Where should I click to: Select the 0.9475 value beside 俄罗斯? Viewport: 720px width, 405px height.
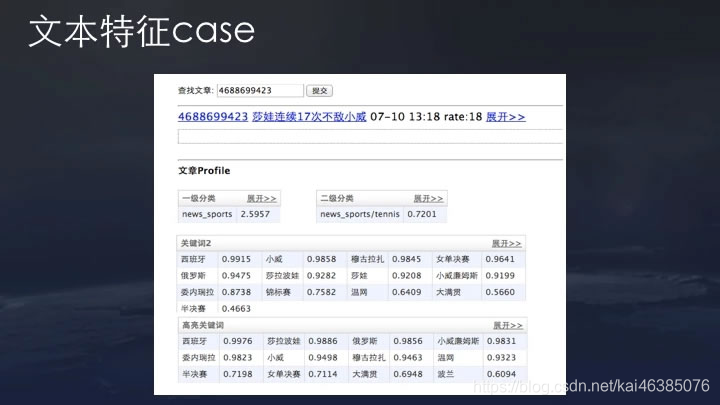236,276
